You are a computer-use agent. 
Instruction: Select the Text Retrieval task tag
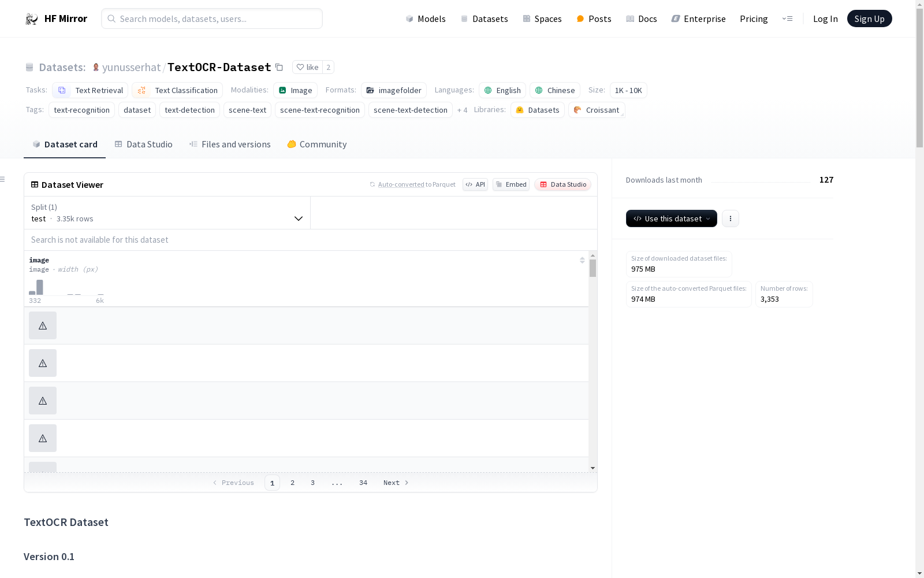point(90,90)
